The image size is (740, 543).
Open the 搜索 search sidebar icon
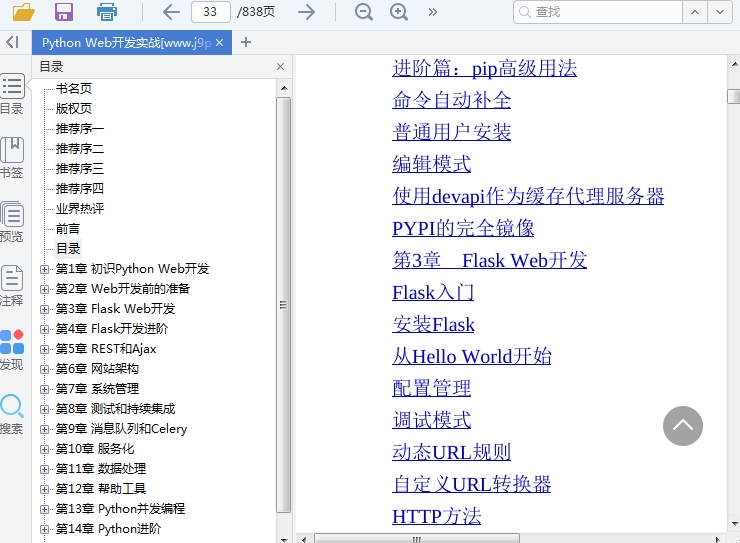pos(12,414)
